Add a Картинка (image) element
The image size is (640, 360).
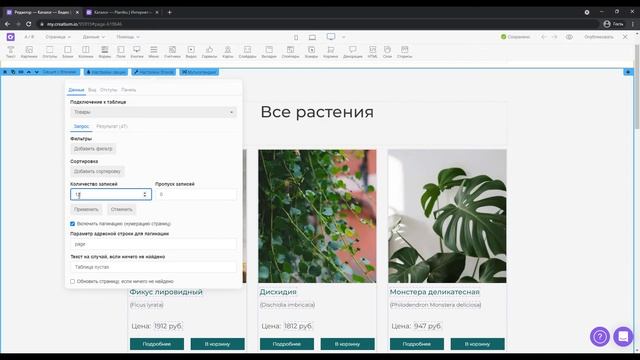point(29,52)
